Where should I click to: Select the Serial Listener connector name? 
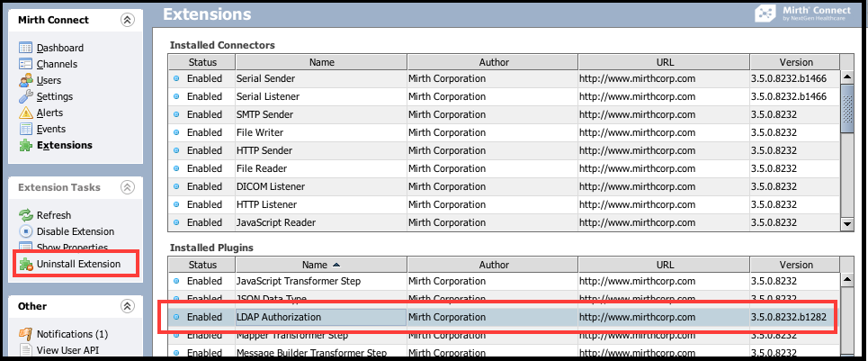point(268,96)
